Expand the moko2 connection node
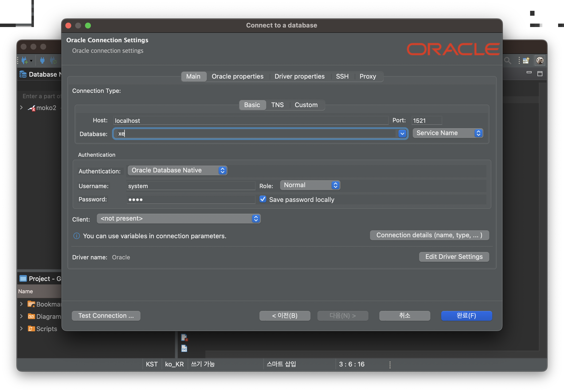The image size is (564, 392). (21, 108)
